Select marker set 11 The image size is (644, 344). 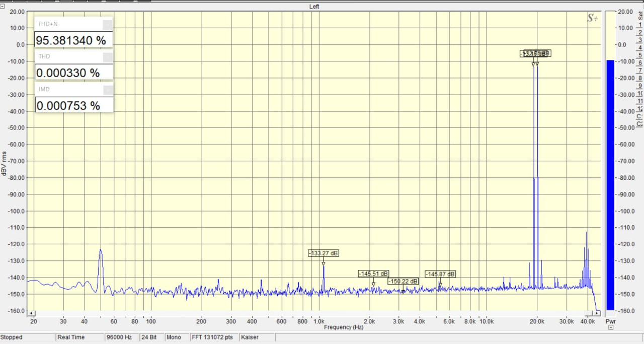point(640,101)
